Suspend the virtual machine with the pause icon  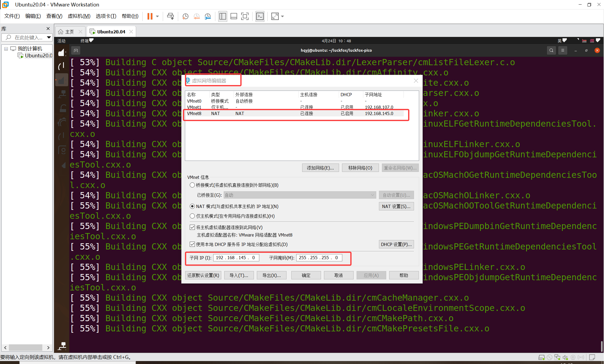tap(150, 16)
